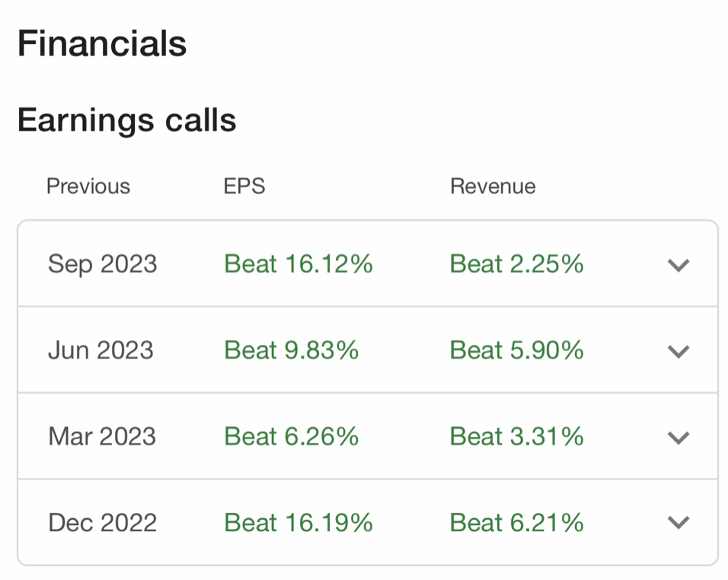Select the Sep 2023 date label
Screen dimensions: 728x580
pos(102,264)
